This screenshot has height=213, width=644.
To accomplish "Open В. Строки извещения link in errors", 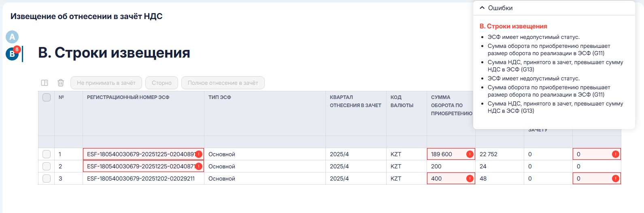I will pos(513,26).
